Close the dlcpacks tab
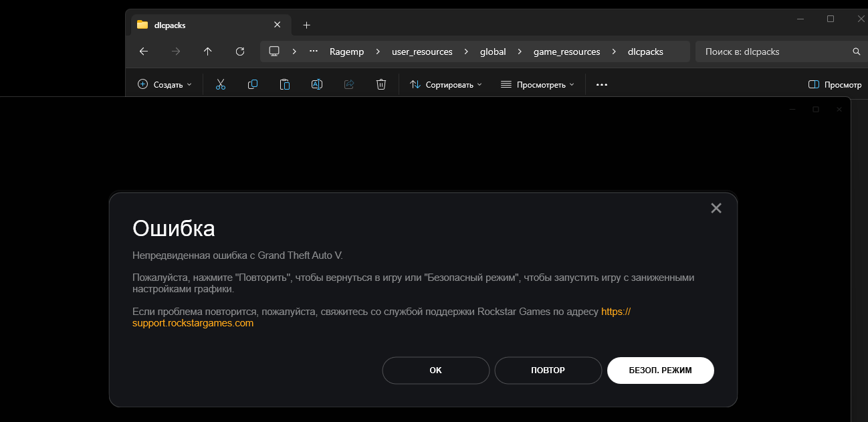Image resolution: width=868 pixels, height=422 pixels. tap(277, 25)
